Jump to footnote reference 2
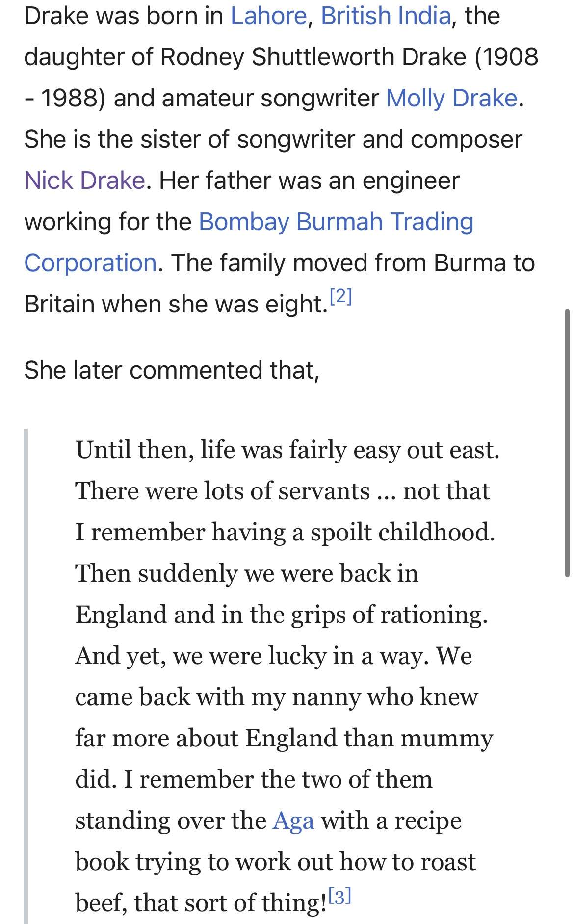This screenshot has height=924, width=574. (x=340, y=297)
